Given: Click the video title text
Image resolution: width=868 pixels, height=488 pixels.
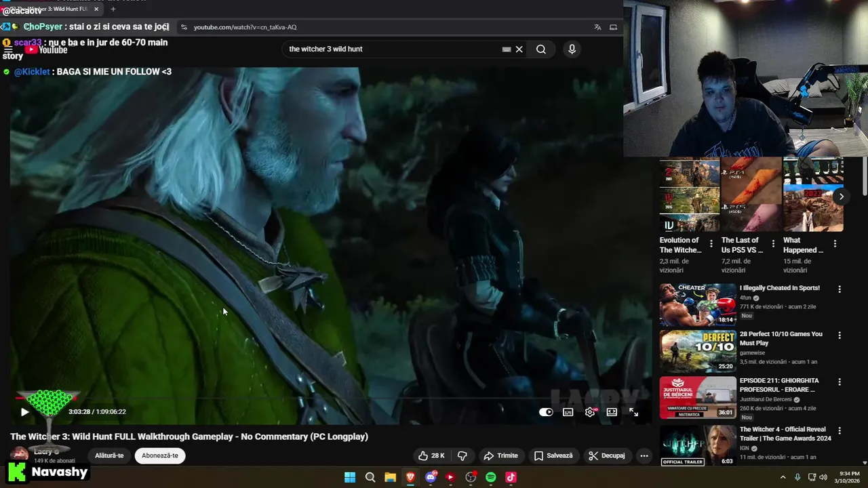Looking at the screenshot, I should click(x=189, y=436).
